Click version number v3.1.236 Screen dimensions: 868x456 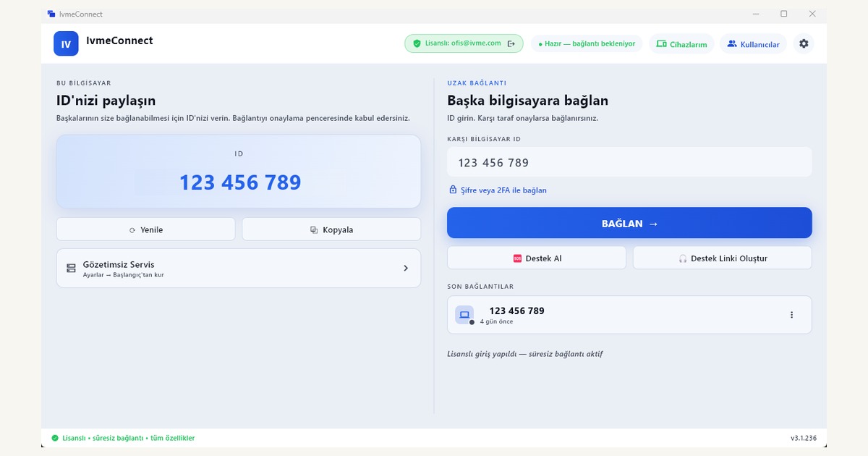click(804, 438)
